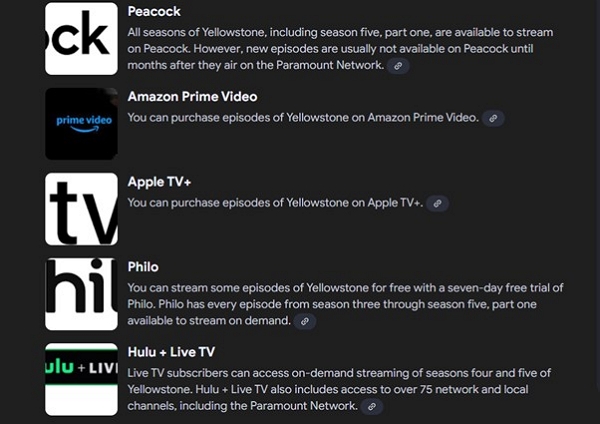Click the Philo seven-day free trial description
Viewport: 600px width, 424px height.
click(x=345, y=304)
